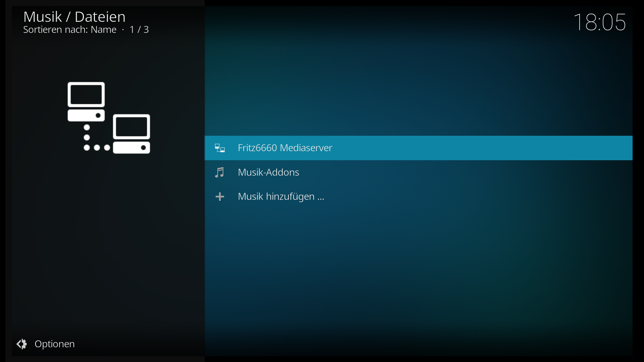This screenshot has height=362, width=644.
Task: Click the music note icon for Musik-Addons
Action: click(220, 172)
